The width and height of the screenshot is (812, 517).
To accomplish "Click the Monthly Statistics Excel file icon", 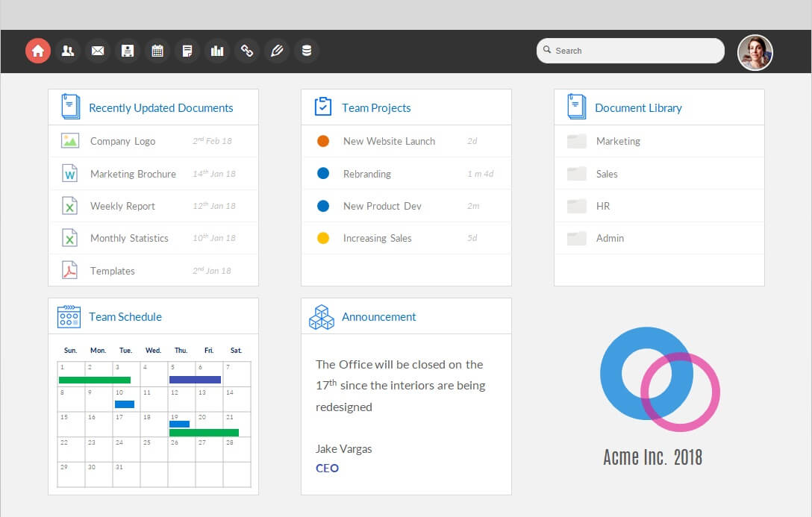I will coord(70,238).
